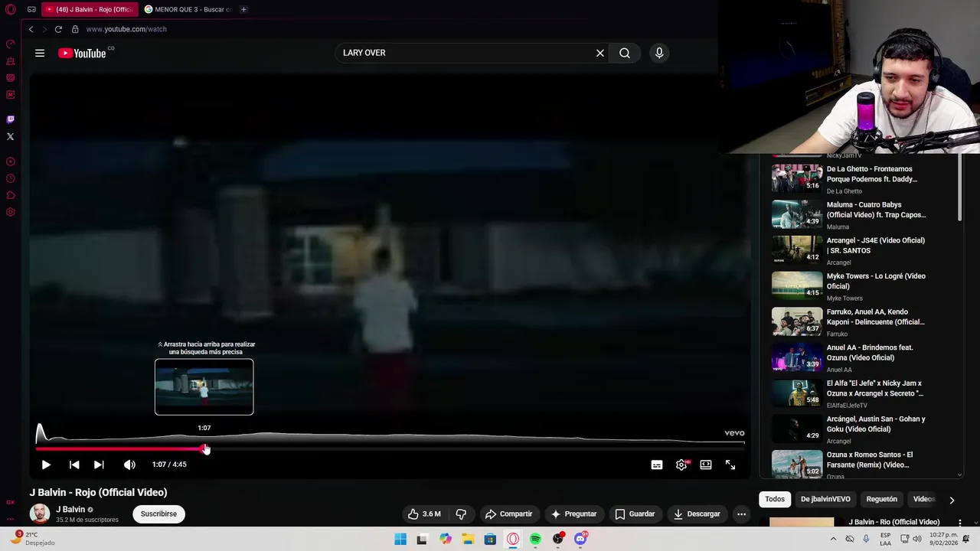Click Descargar download button

(697, 514)
